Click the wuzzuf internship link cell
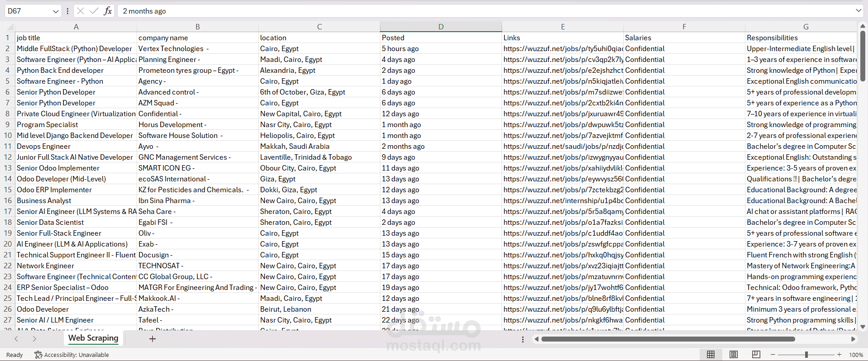Viewport: 868px width, 361px height. (563, 200)
